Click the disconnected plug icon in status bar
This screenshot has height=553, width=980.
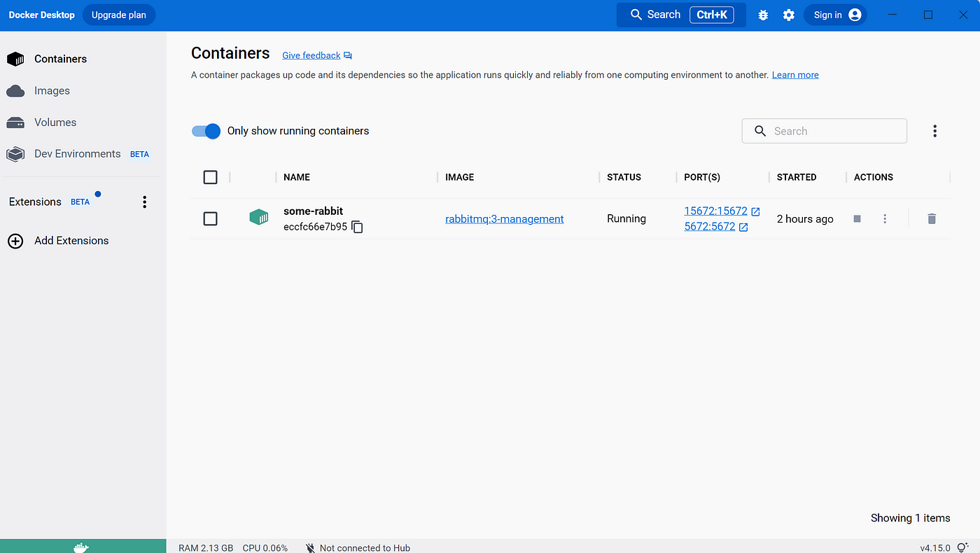pyautogui.click(x=310, y=548)
